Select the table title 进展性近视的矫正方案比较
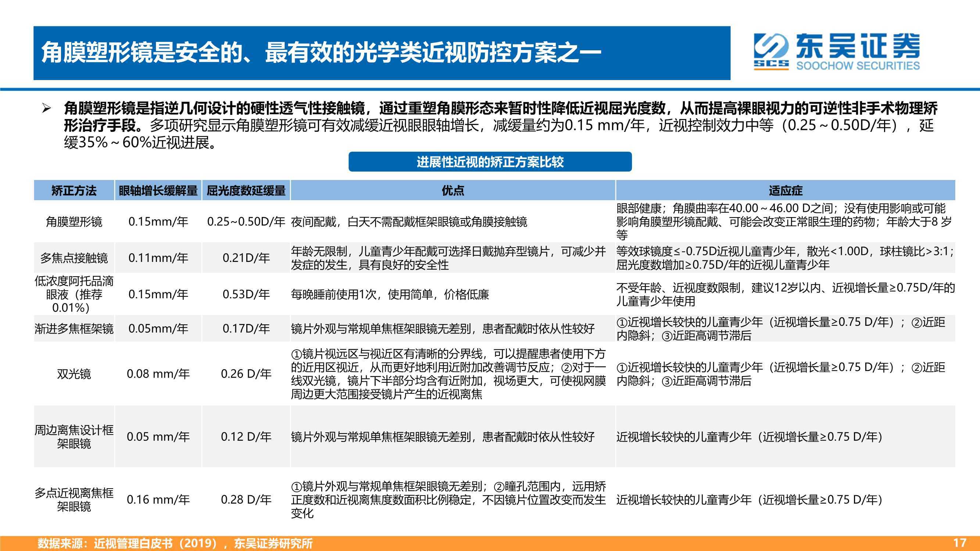 click(490, 162)
